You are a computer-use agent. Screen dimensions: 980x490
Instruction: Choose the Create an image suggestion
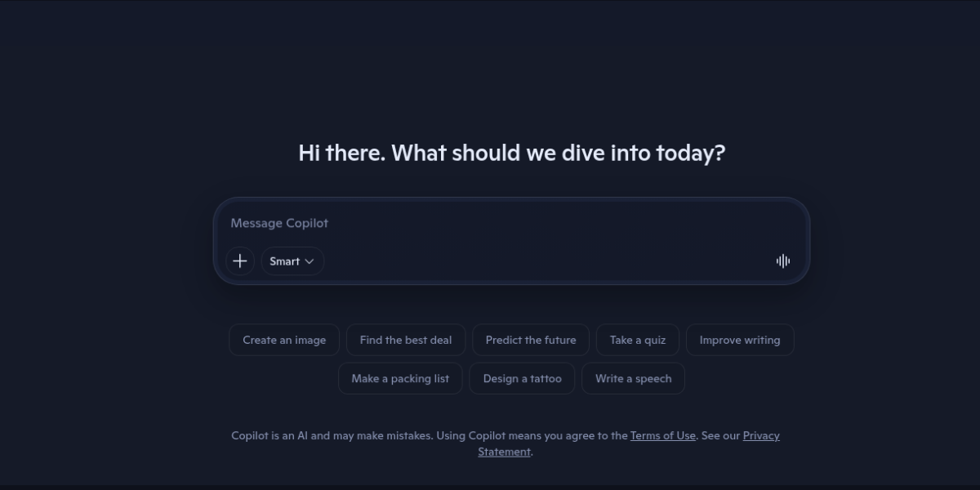coord(284,340)
